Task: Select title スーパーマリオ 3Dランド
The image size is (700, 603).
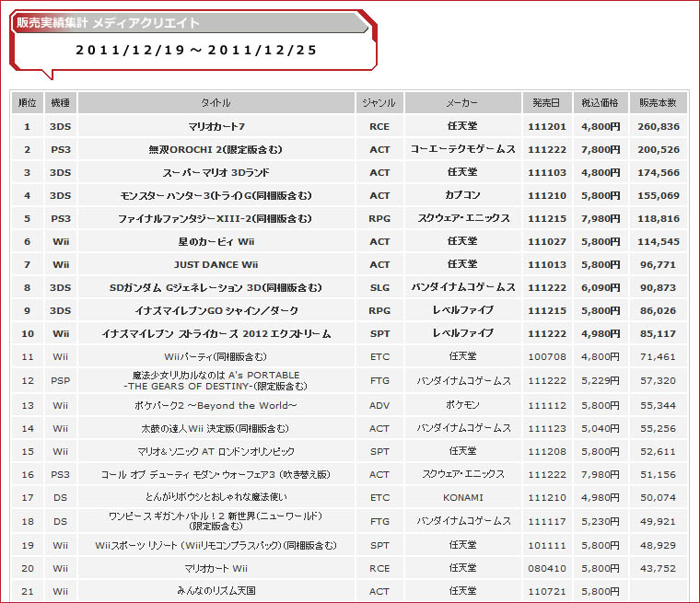Action: [216, 173]
